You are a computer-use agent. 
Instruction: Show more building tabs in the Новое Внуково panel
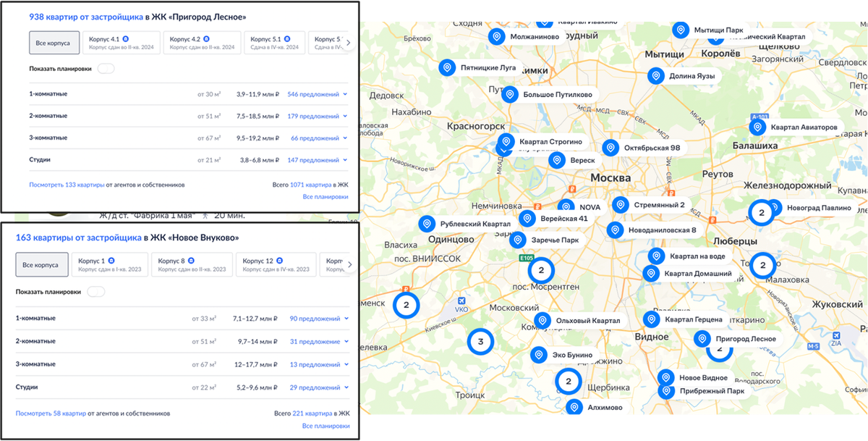(348, 265)
